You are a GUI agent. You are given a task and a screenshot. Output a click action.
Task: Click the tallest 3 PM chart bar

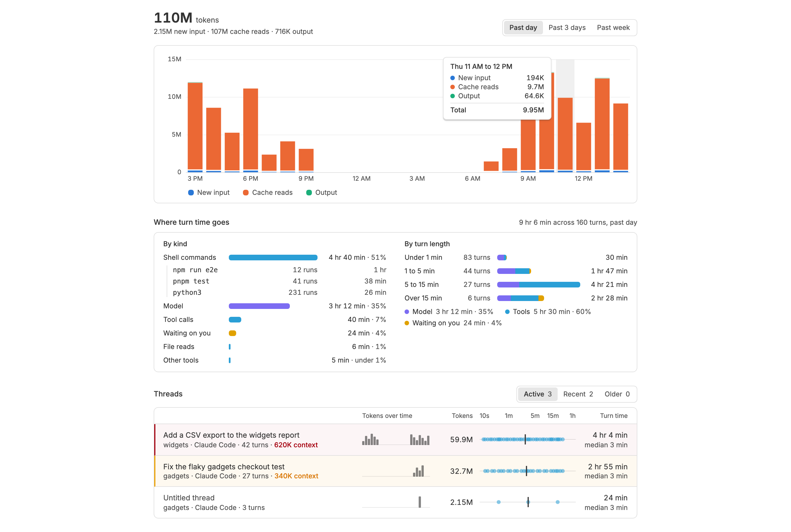pos(195,127)
